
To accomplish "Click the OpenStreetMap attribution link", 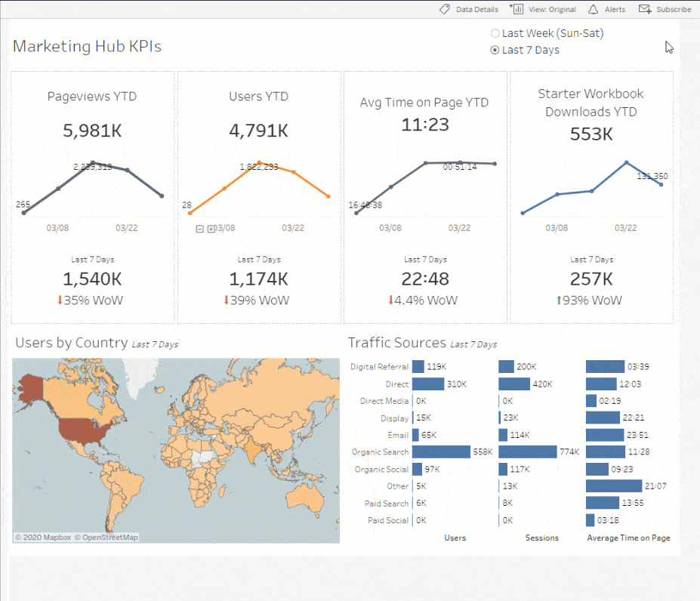I will 106,538.
